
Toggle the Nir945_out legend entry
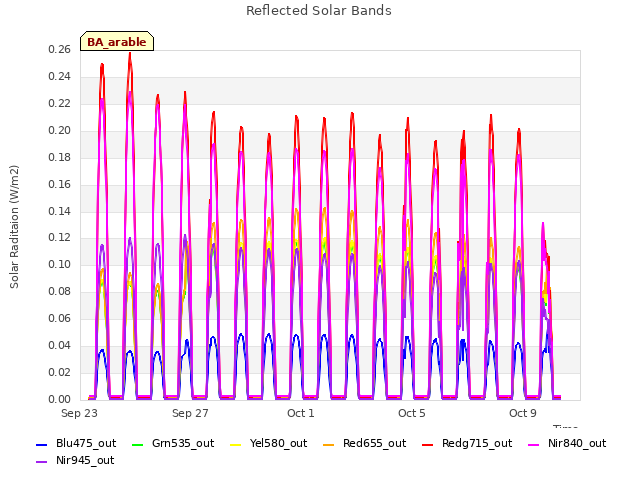pyautogui.click(x=75, y=461)
